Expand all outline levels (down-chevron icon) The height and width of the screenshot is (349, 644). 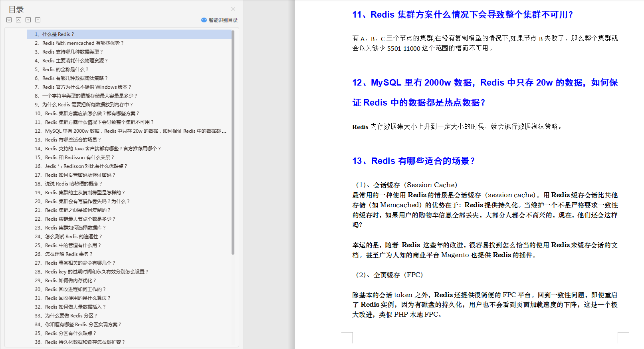(9, 20)
